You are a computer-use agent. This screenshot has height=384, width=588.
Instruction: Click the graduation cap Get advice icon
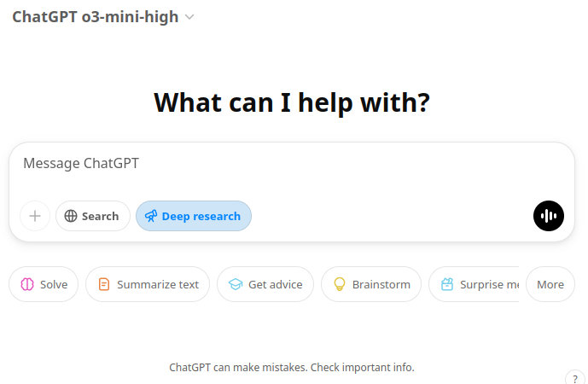[236, 284]
